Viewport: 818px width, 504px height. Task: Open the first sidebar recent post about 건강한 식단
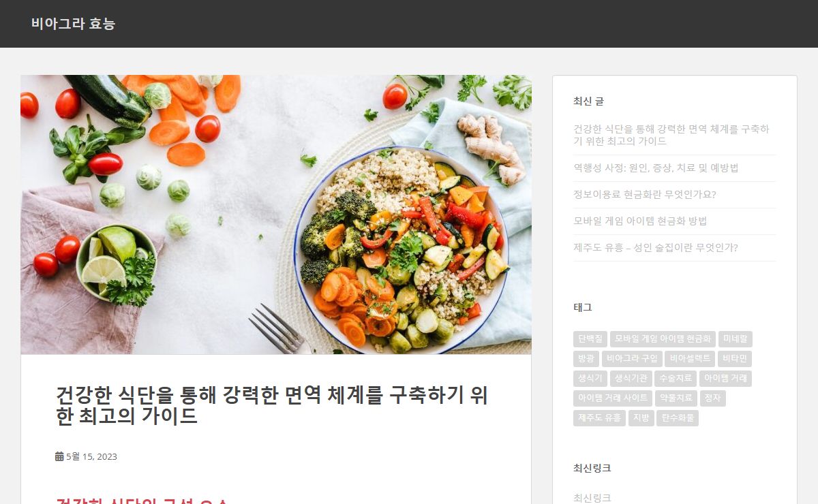(671, 135)
